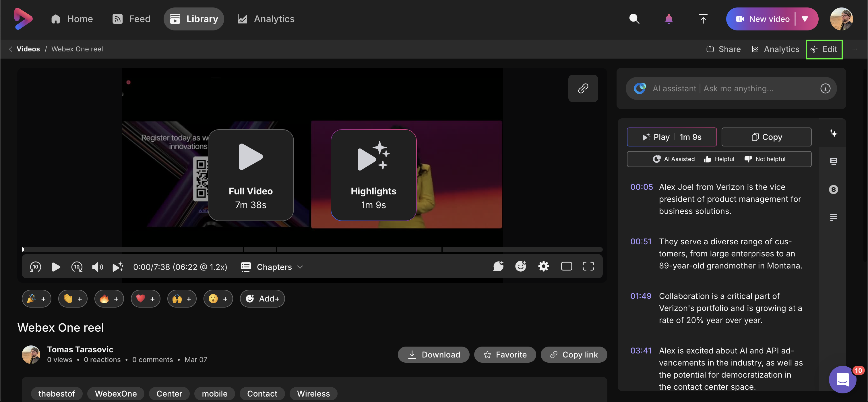Click New video button

(763, 19)
